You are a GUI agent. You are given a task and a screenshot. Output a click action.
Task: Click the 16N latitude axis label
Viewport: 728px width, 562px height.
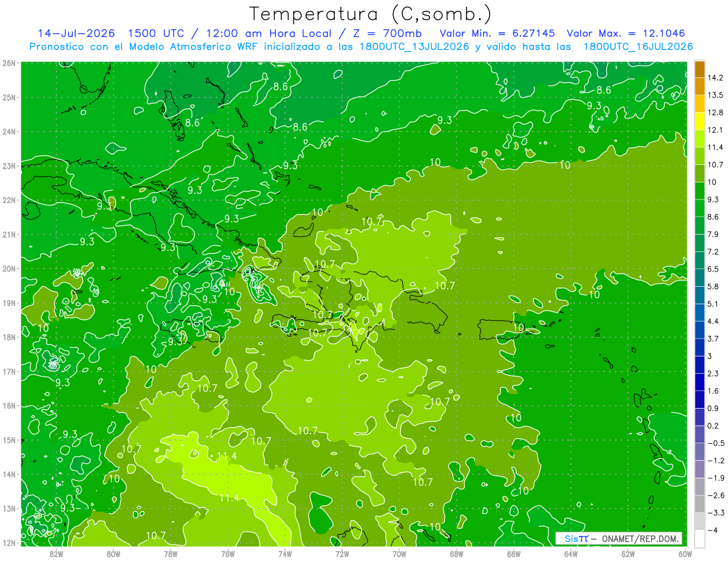[8, 406]
